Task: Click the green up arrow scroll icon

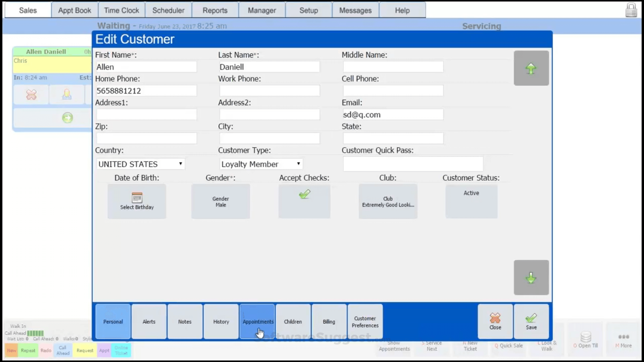Action: (531, 68)
